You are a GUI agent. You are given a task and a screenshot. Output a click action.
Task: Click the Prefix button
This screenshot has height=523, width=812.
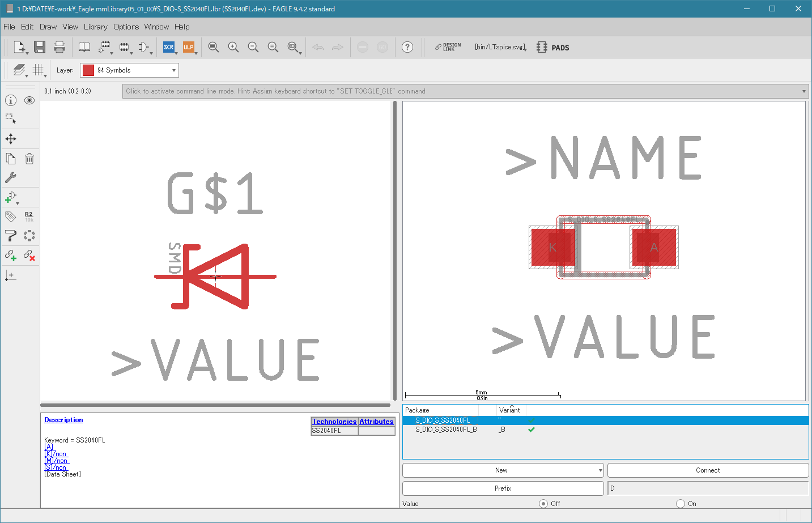point(503,488)
